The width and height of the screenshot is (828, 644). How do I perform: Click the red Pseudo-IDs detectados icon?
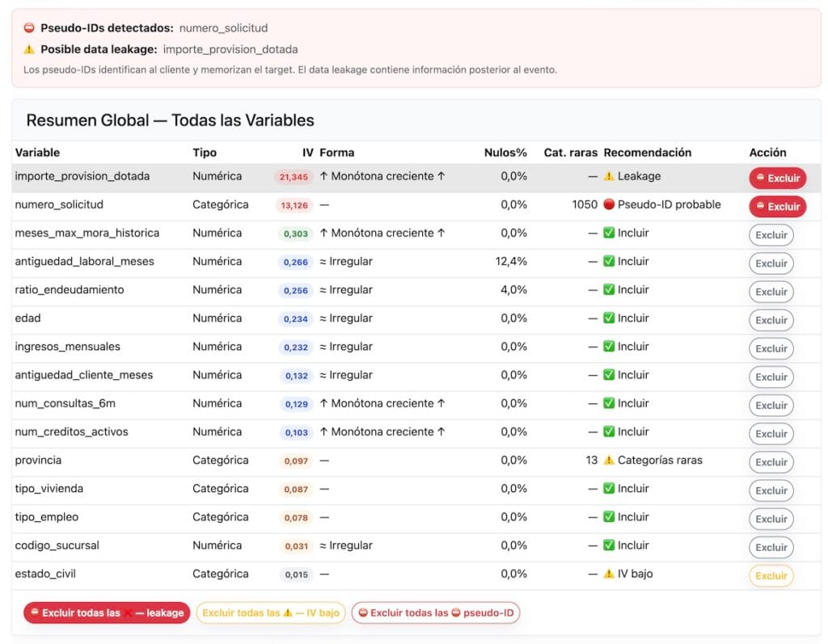[29, 28]
